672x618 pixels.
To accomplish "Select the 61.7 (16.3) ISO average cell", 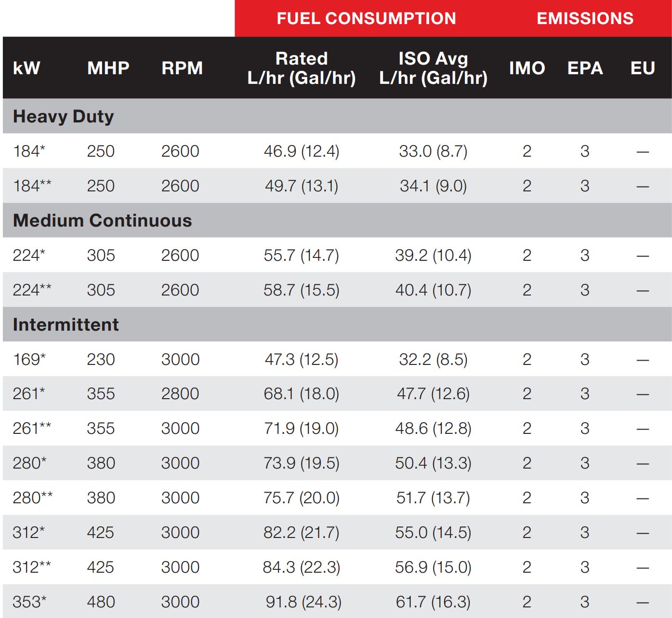I will coord(433,602).
